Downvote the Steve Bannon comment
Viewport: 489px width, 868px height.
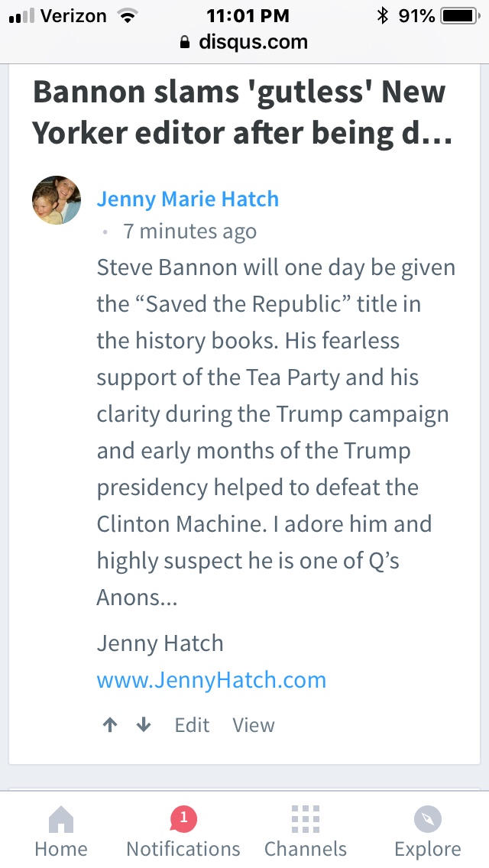[144, 725]
